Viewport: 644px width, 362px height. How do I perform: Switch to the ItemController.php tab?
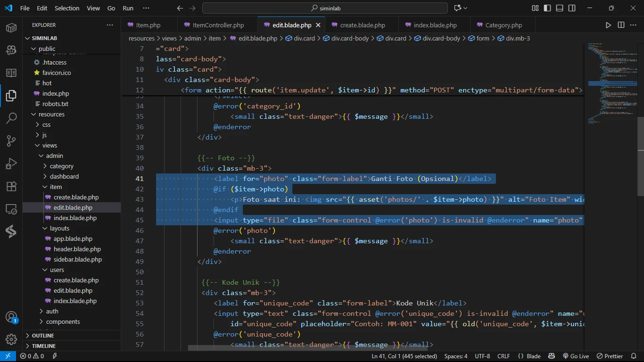pyautogui.click(x=218, y=25)
